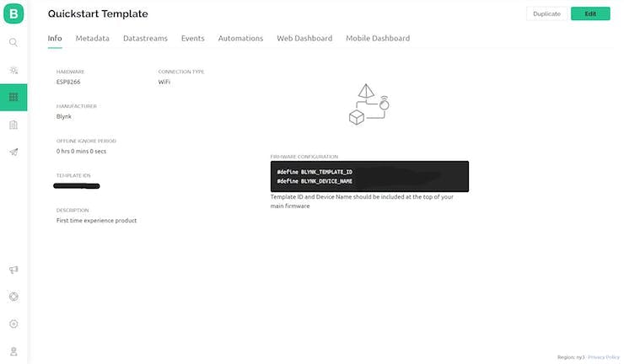Open the Privacy Policy link
This screenshot has width=624, height=364.
(604, 357)
